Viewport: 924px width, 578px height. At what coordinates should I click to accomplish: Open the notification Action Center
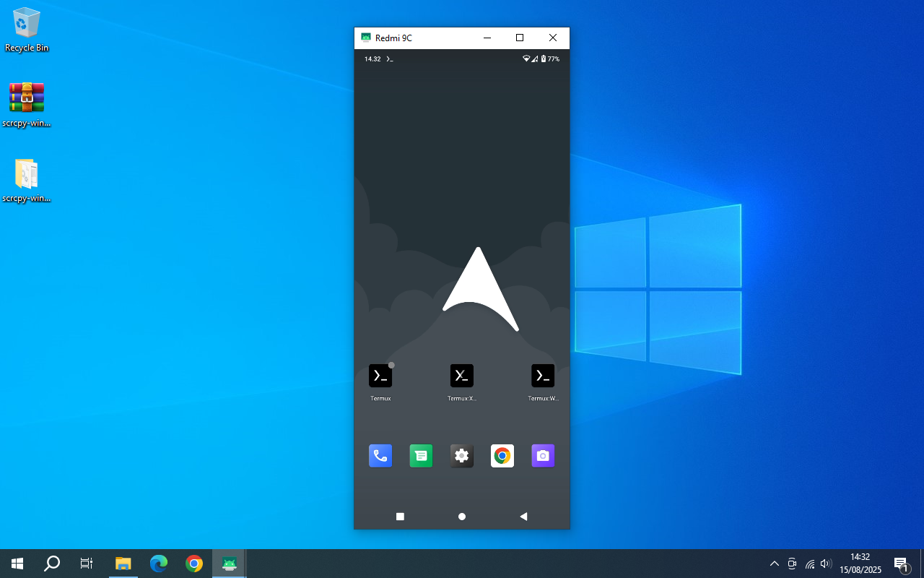[x=902, y=564]
